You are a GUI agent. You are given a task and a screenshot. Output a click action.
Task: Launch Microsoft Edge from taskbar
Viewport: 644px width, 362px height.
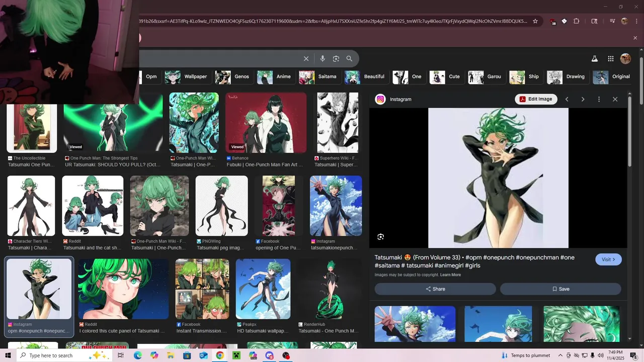[137, 355]
